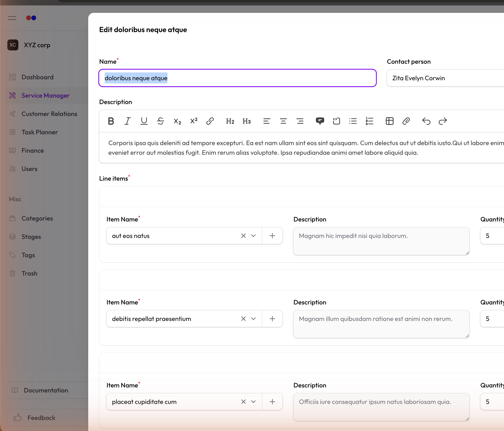The image size is (504, 431).
Task: Open Service Manager section
Action: (47, 95)
